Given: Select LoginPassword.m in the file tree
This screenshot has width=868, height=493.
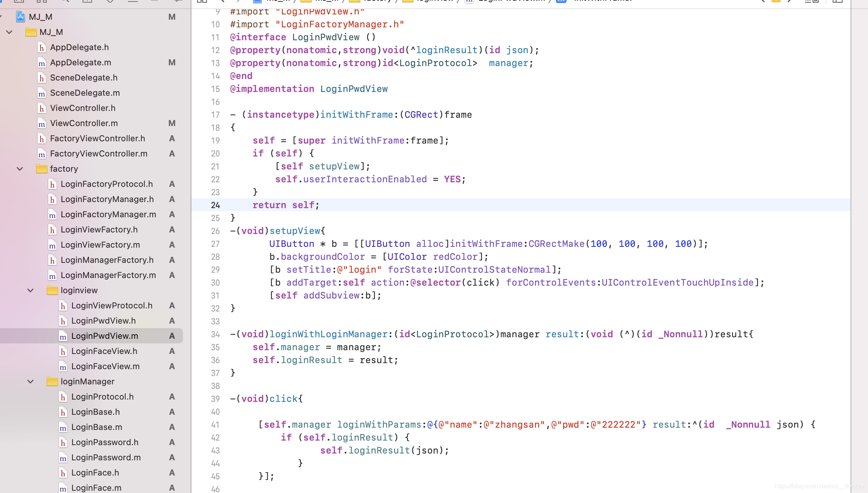Looking at the screenshot, I should coord(106,457).
